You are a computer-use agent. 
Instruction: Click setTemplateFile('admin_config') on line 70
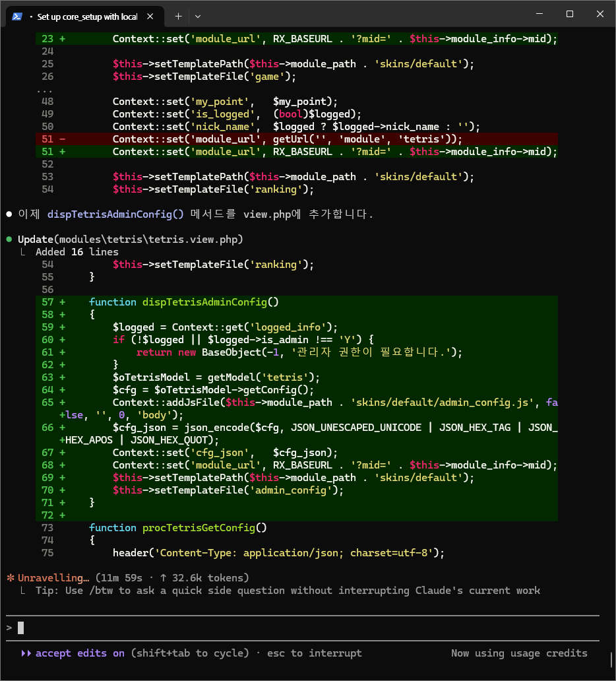point(228,490)
